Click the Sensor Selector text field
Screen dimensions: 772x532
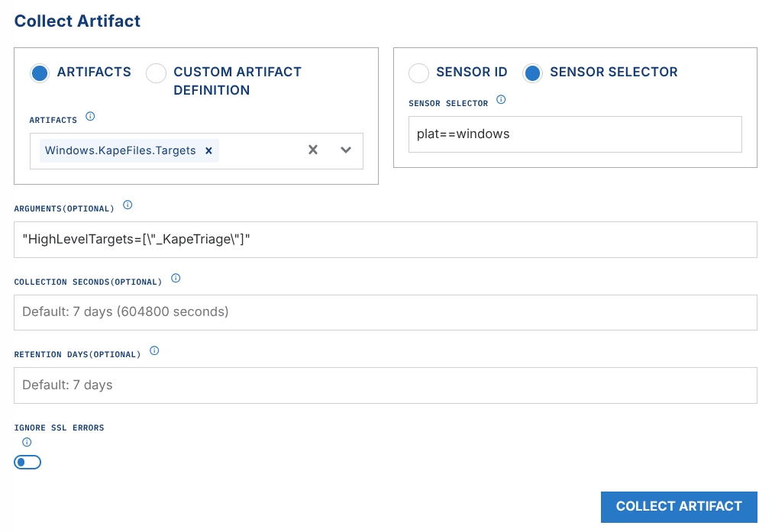(574, 134)
